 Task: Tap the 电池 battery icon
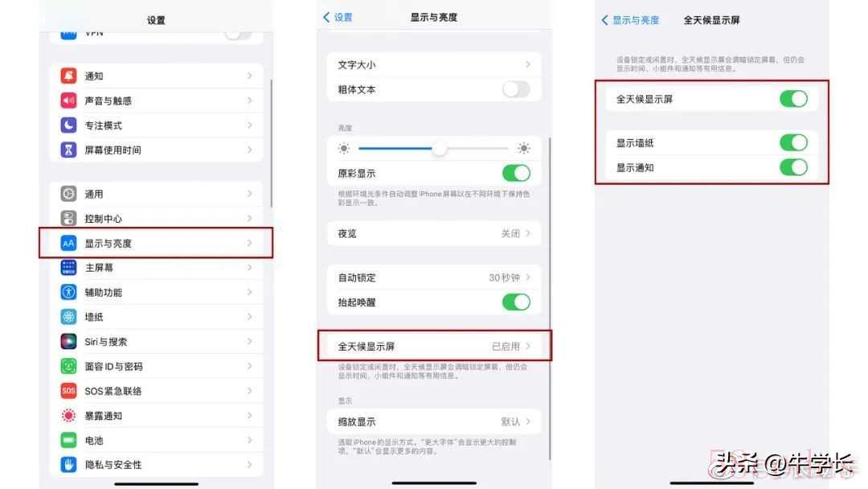68,440
